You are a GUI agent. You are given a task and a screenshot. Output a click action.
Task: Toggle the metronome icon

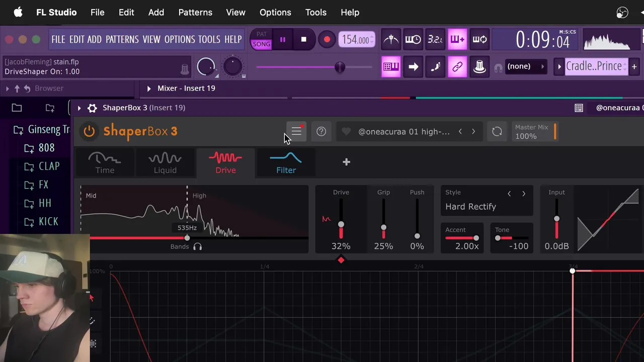(x=391, y=39)
